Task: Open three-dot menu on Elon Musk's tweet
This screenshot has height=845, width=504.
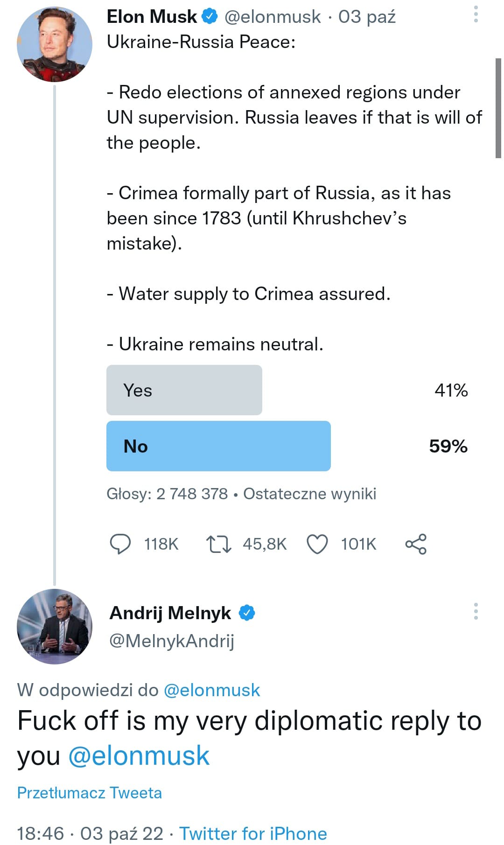Action: coord(476,14)
